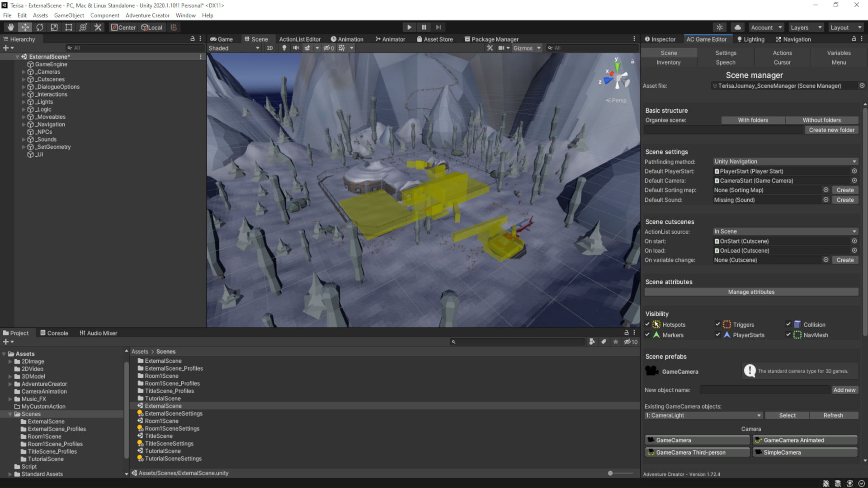Image resolution: width=868 pixels, height=488 pixels.
Task: Open the Shaded draw mode dropdown
Action: tap(234, 48)
